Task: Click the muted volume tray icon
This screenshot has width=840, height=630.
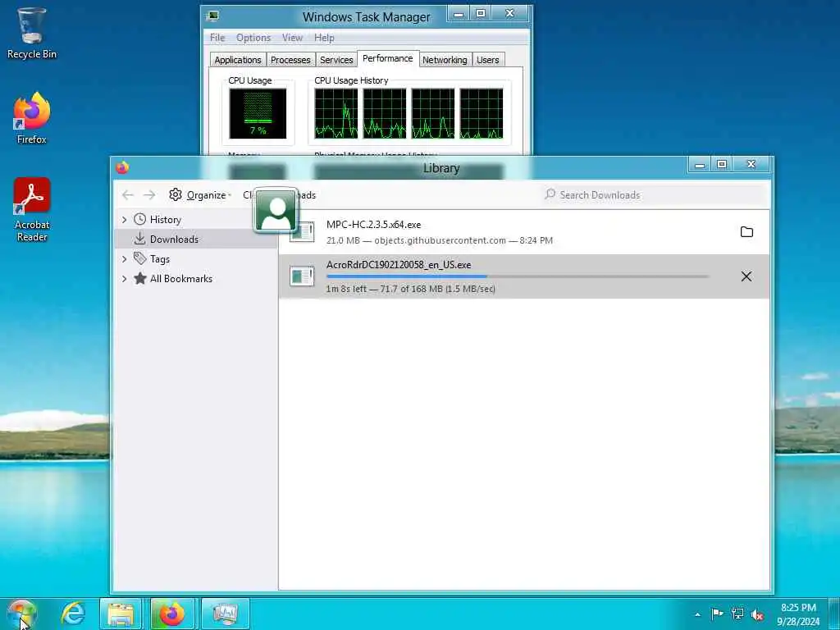Action: point(757,614)
